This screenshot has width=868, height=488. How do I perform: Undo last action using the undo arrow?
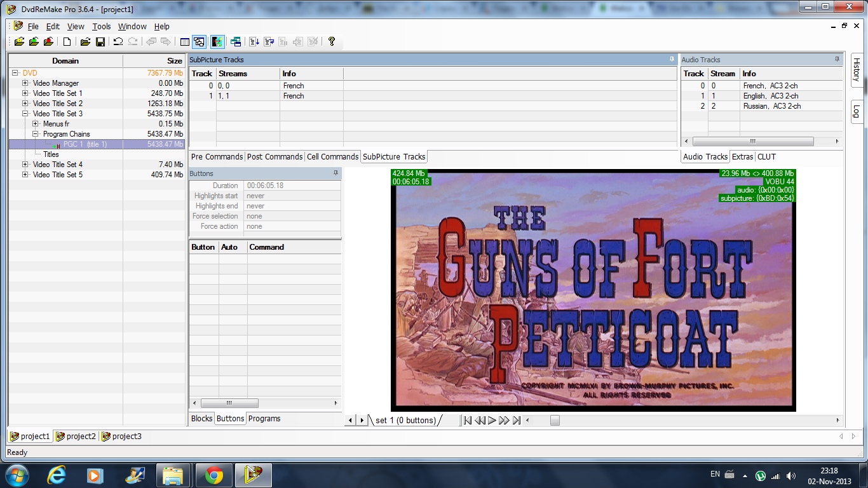(118, 42)
